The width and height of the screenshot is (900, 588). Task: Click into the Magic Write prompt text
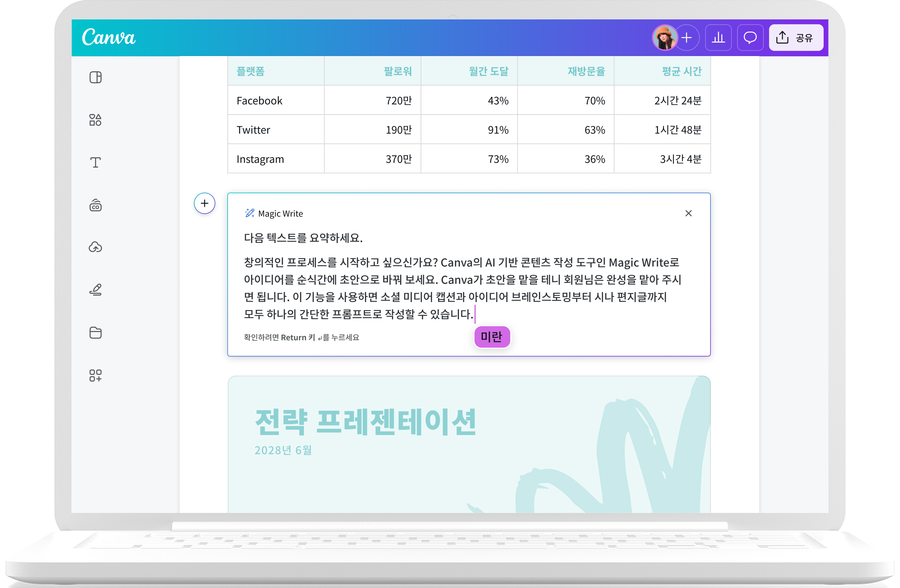coord(462,288)
